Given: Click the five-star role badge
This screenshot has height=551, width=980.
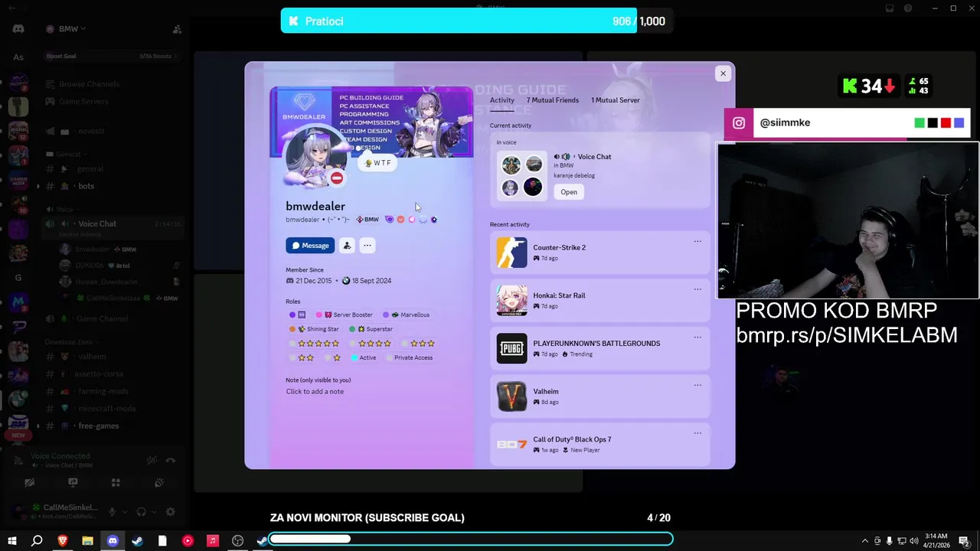Looking at the screenshot, I should click(315, 344).
